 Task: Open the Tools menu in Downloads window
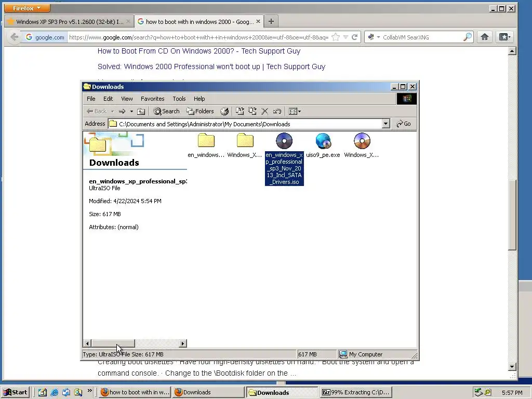click(x=179, y=99)
